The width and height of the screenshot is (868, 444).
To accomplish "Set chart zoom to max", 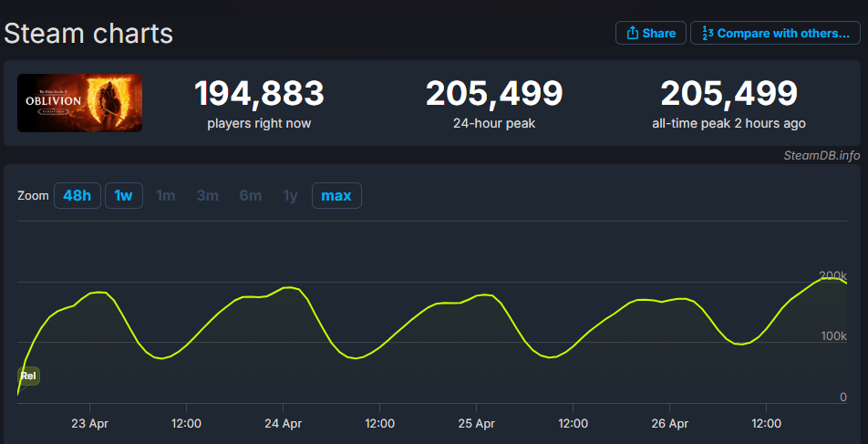I will [336, 195].
